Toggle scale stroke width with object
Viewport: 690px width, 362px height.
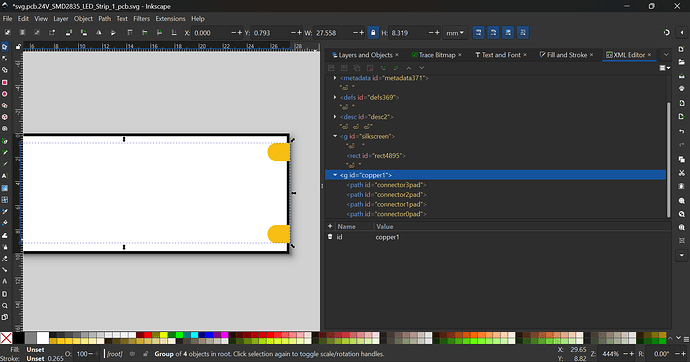tap(478, 33)
